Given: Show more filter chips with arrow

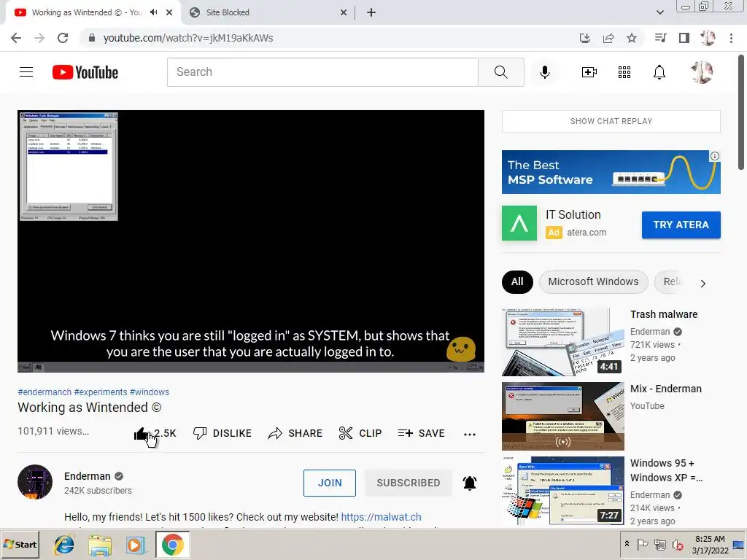Looking at the screenshot, I should 703,284.
